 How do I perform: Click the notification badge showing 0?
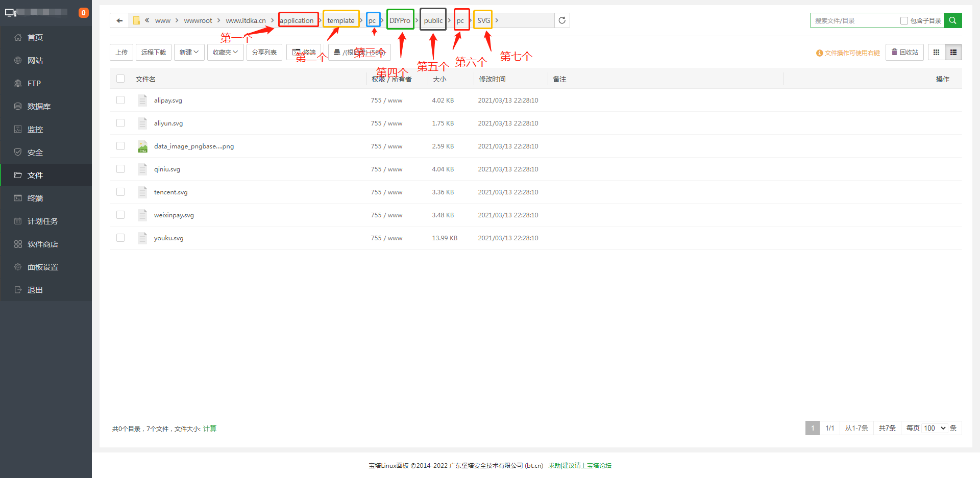click(84, 13)
